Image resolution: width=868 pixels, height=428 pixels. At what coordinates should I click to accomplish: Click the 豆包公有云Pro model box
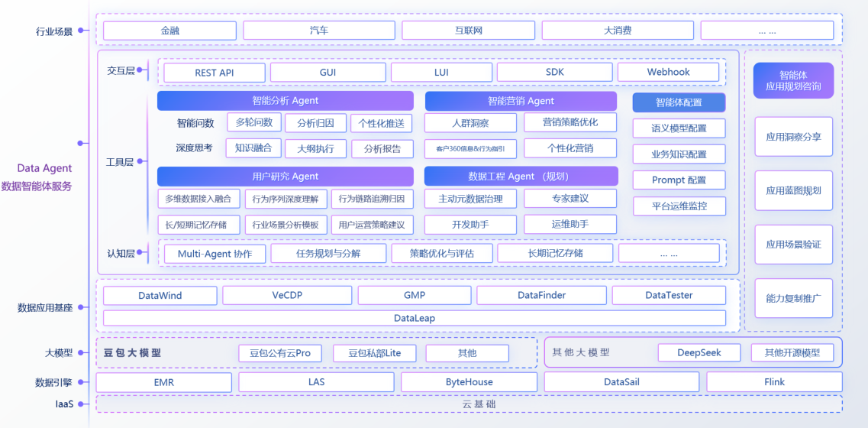click(280, 353)
